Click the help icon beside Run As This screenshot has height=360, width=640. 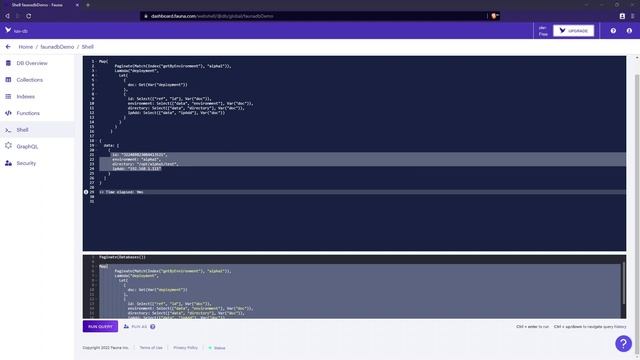(x=153, y=327)
